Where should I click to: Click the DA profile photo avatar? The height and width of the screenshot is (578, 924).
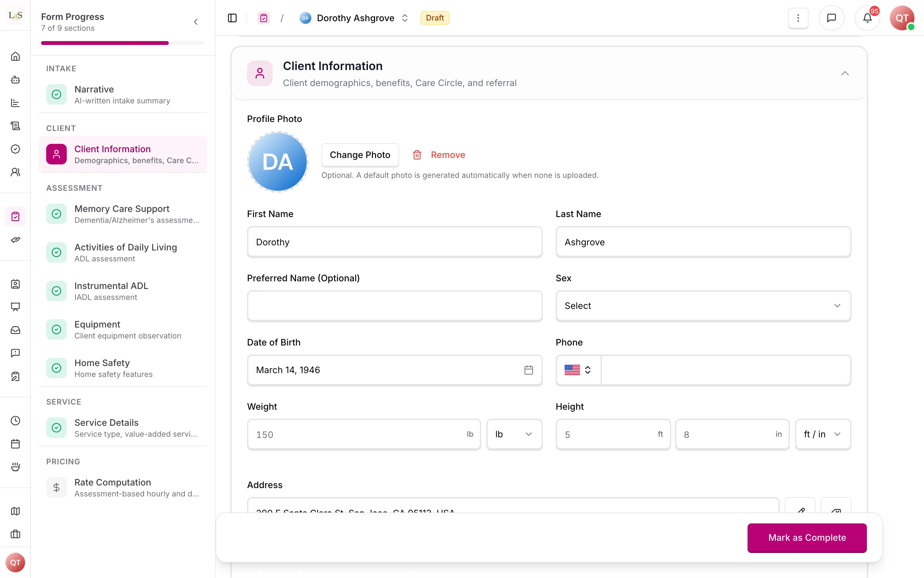278,162
